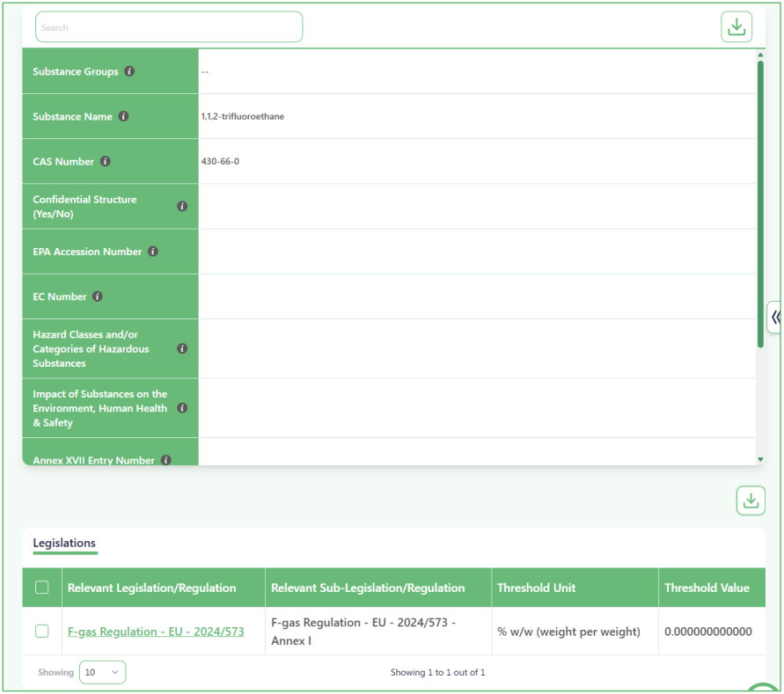Select the CAS number 430-66-0
This screenshot has width=784, height=694.
[220, 162]
